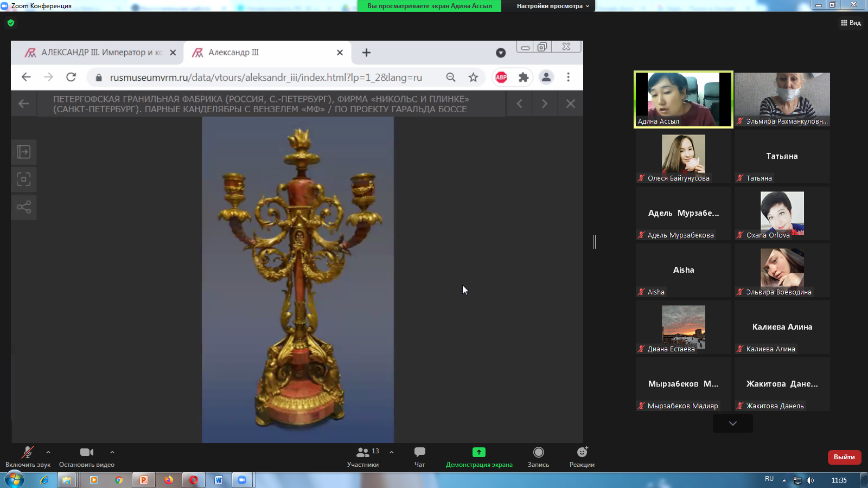Start recording with the Запись button

tap(538, 457)
